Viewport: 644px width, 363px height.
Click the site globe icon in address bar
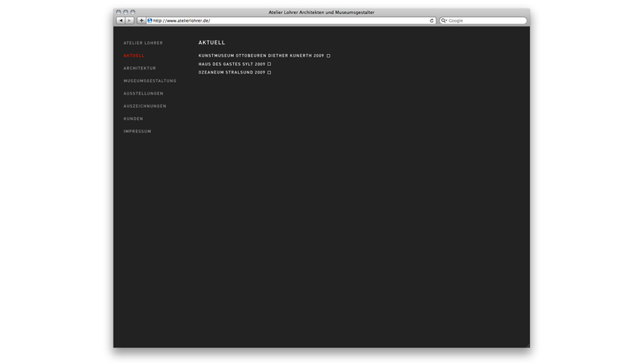150,21
